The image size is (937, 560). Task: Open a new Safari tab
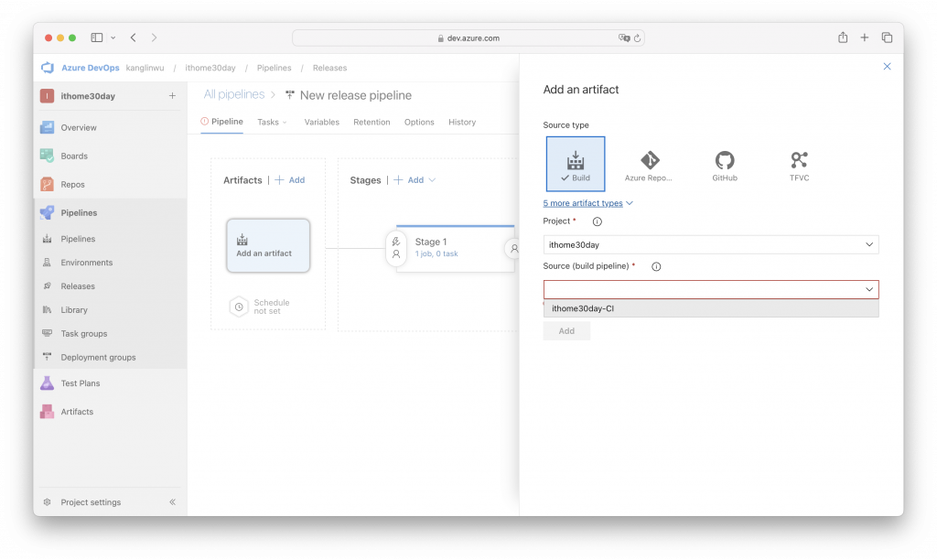click(864, 38)
